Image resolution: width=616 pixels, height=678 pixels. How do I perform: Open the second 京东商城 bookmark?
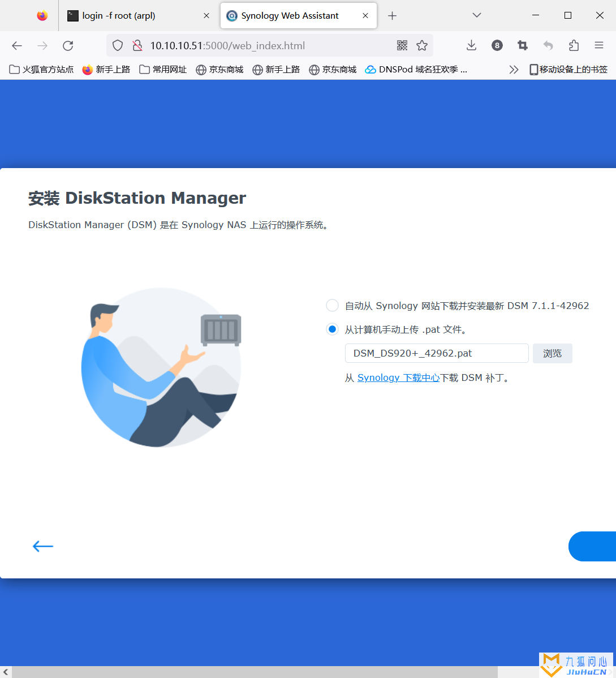point(333,70)
